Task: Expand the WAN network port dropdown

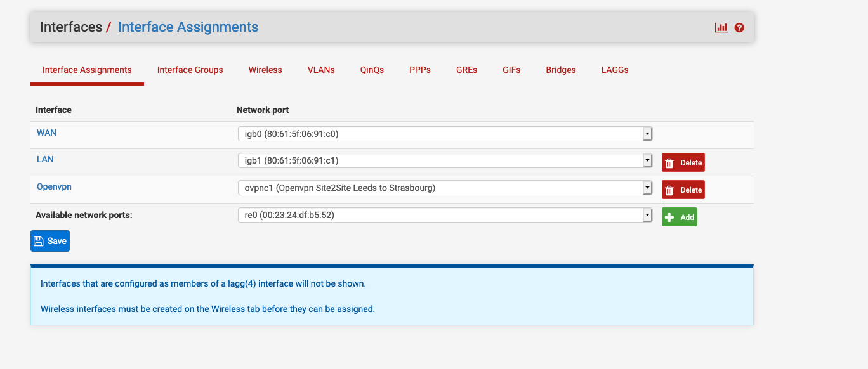Action: (445, 134)
